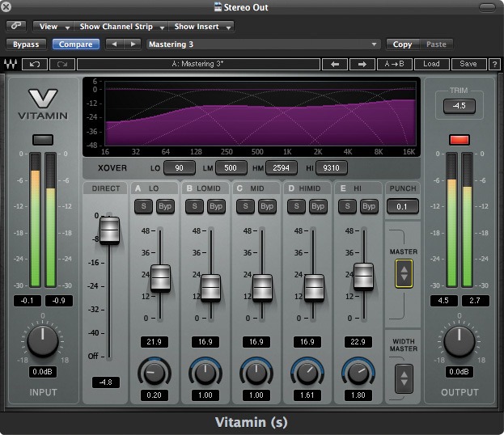Click the LM crossover value 500
Viewport: 504px width, 435px height.
pyautogui.click(x=231, y=167)
